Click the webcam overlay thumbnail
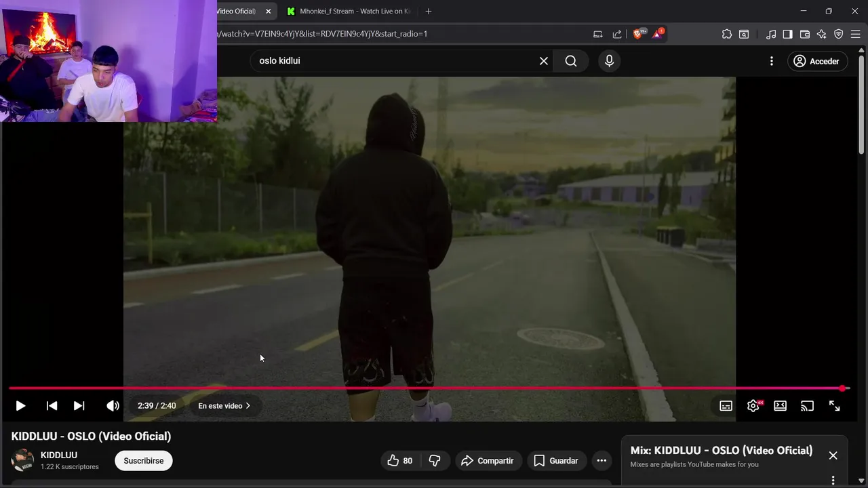Image resolution: width=868 pixels, height=488 pixels. click(x=108, y=61)
